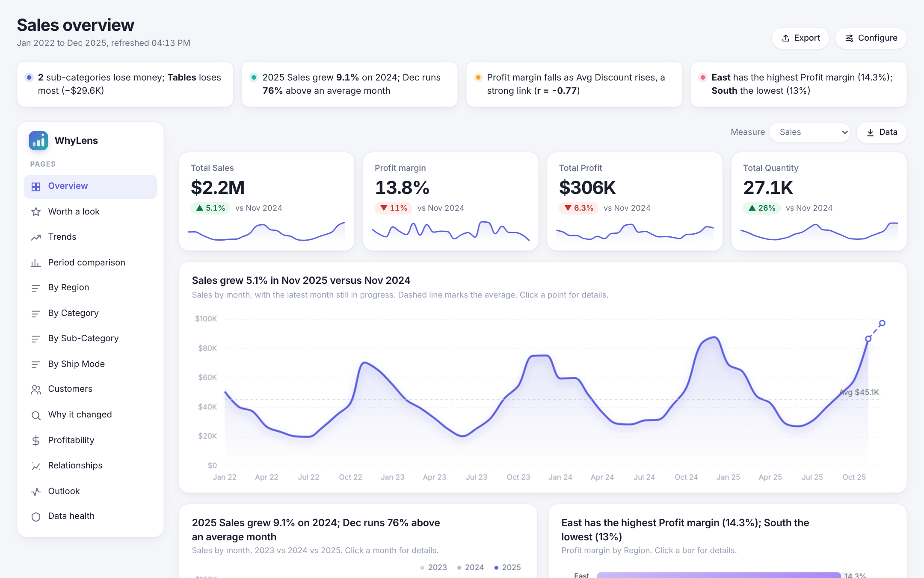Toggle the 2023 legend series

[x=433, y=567]
